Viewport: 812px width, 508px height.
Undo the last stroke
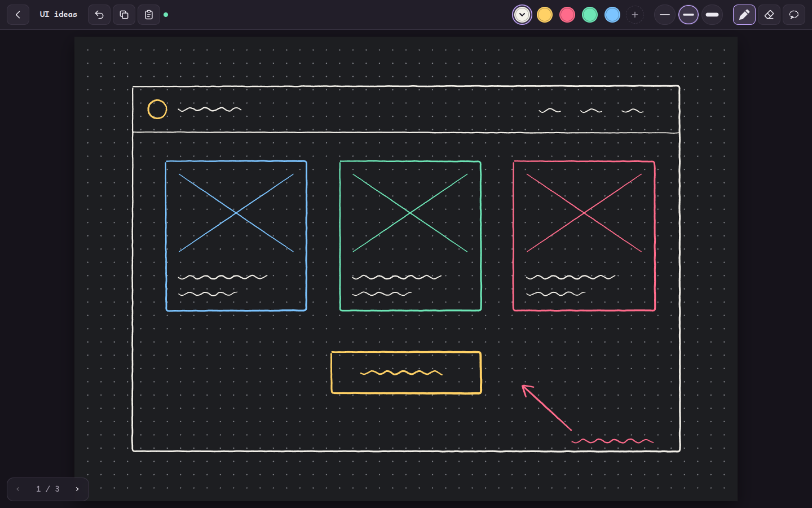pyautogui.click(x=99, y=15)
